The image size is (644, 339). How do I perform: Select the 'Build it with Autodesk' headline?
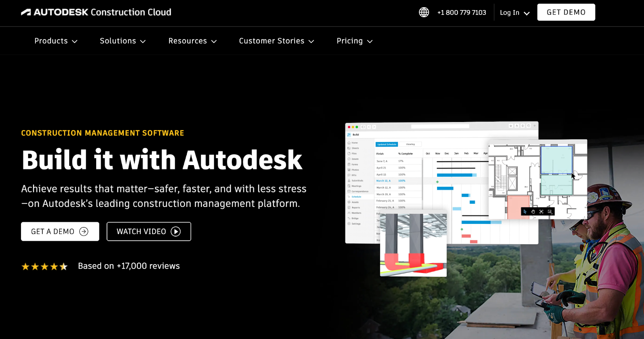pos(162,160)
